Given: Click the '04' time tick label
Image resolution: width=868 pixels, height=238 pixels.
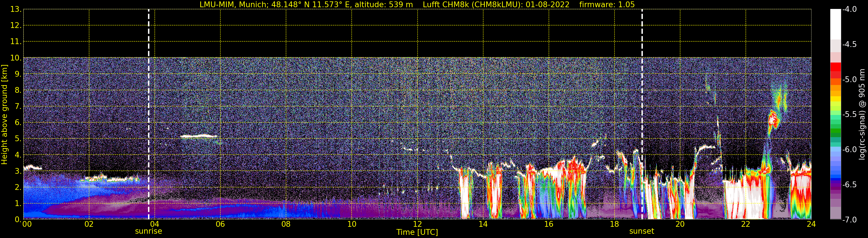Looking at the screenshot, I should coord(155,224).
